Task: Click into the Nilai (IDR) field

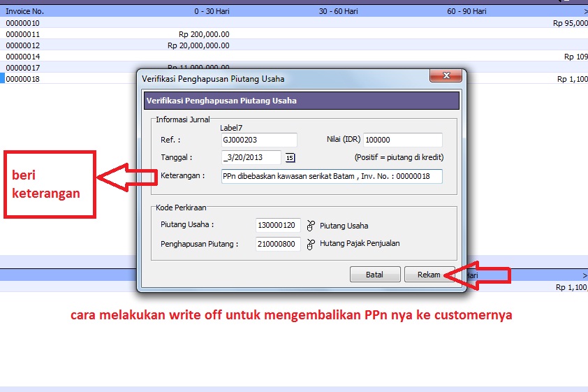Action: pos(402,140)
